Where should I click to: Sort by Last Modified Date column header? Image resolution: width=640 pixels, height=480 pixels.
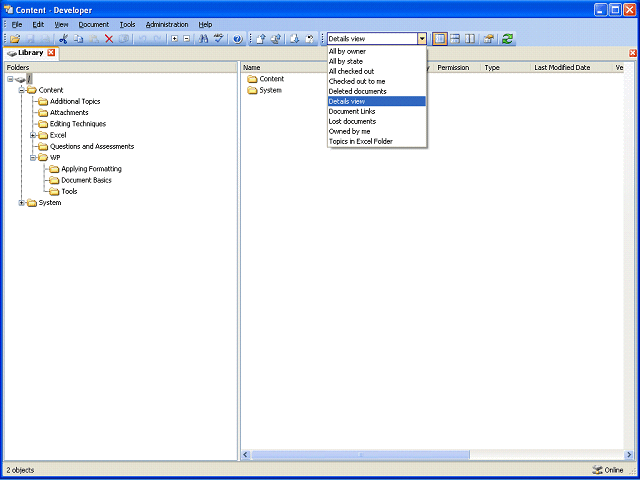[571, 68]
